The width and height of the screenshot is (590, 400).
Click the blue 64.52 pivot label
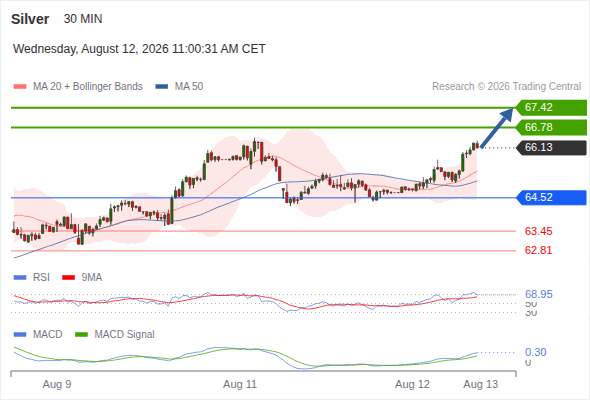pos(551,198)
